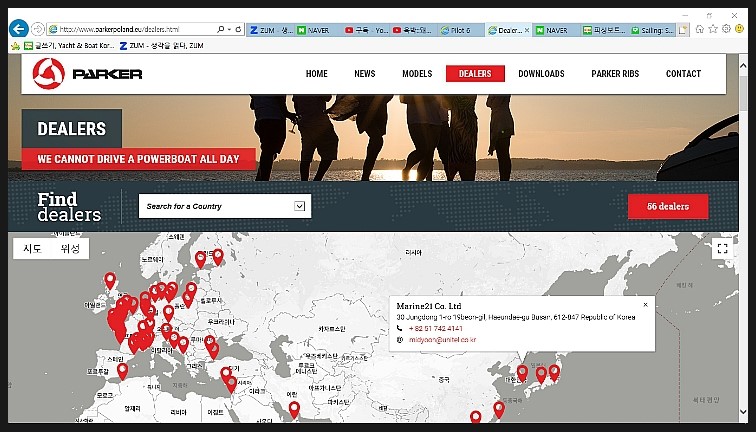Open the NEWS menu item

[364, 74]
